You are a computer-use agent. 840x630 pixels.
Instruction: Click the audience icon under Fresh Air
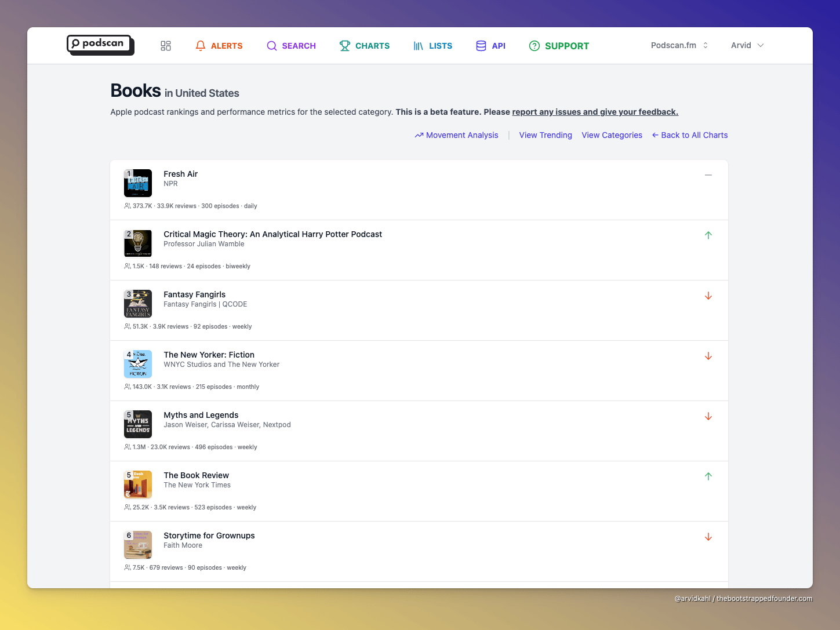(128, 206)
